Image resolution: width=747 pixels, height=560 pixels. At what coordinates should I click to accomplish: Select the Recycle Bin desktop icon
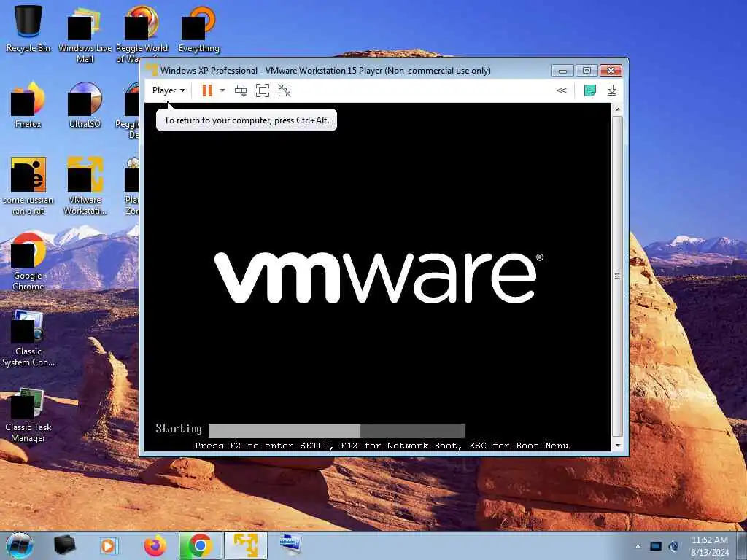point(28,28)
